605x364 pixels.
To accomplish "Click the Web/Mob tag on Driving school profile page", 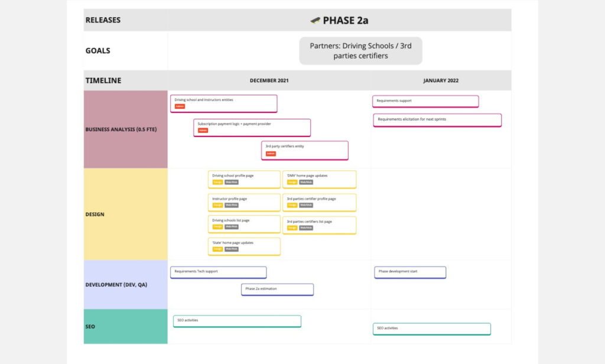I will tap(232, 182).
